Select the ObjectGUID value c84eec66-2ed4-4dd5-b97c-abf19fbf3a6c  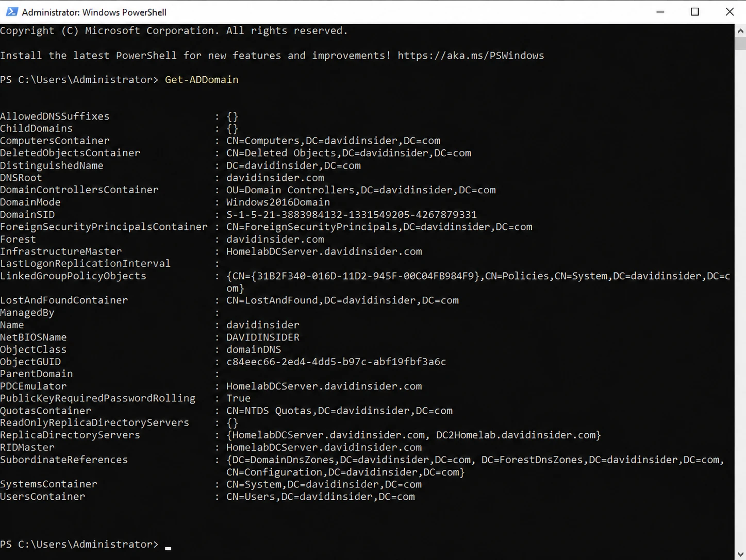[x=336, y=362]
